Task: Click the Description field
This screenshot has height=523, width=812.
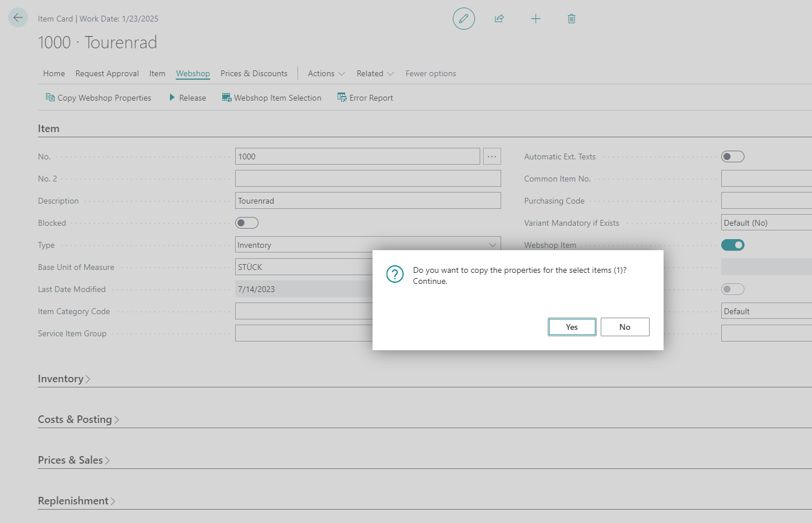Action: (368, 201)
